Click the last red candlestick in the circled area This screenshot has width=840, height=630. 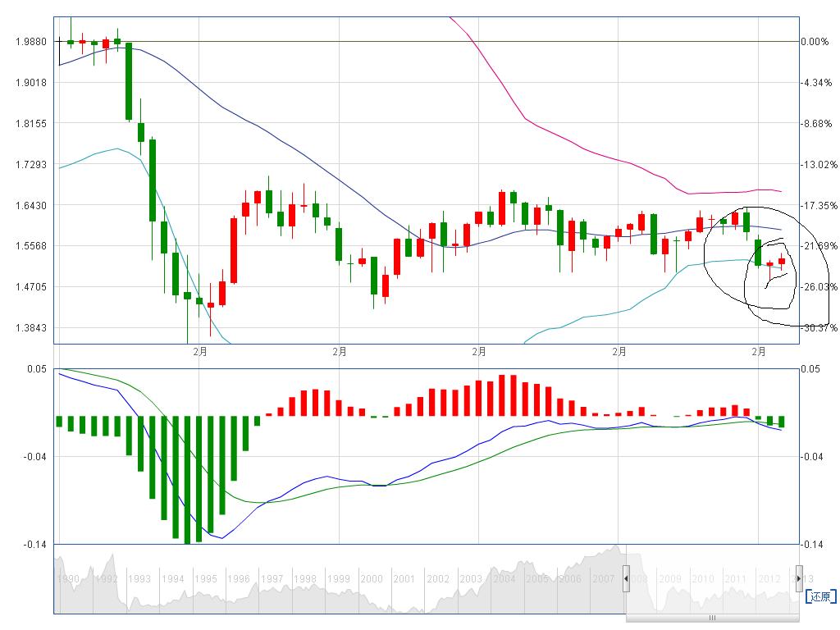782,261
